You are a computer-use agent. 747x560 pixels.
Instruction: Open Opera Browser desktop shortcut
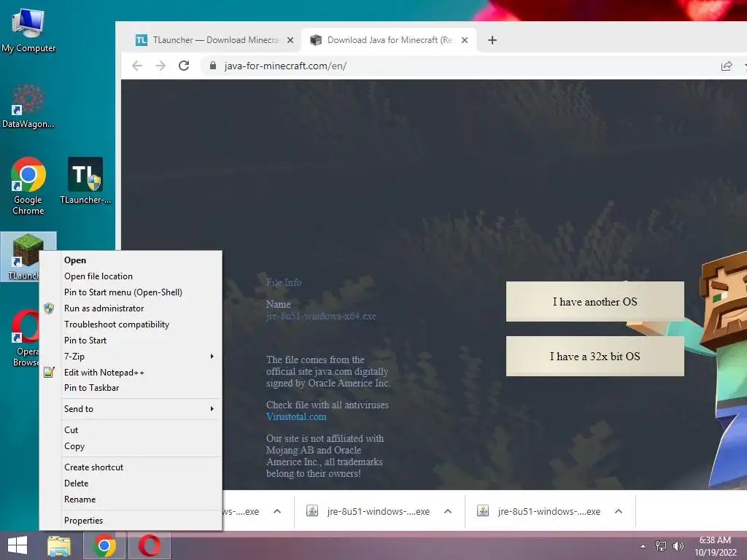[26, 338]
